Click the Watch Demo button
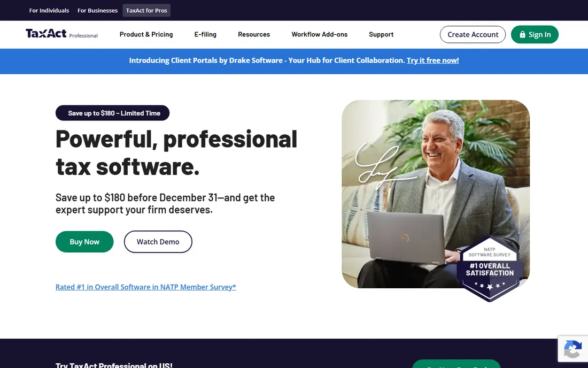The image size is (588, 368). click(x=158, y=242)
